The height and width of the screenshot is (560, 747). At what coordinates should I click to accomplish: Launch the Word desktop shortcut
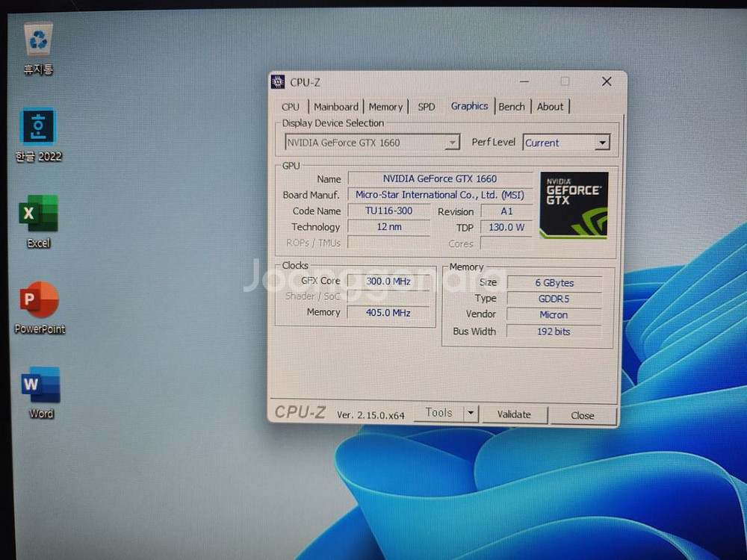click(40, 393)
